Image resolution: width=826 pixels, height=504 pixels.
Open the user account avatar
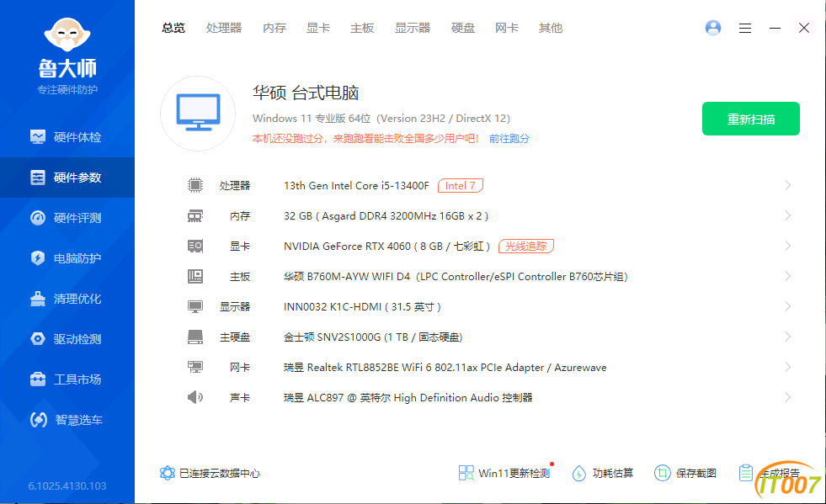point(713,28)
